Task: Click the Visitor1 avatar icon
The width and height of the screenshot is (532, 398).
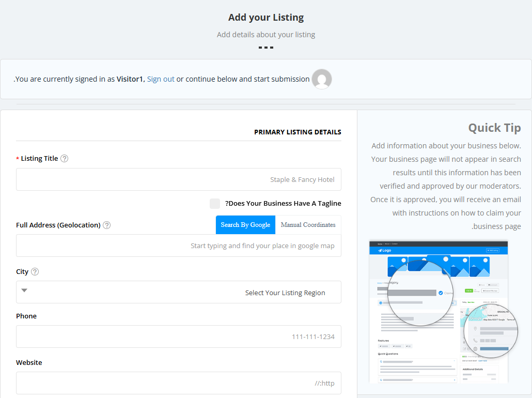Action: (x=322, y=79)
